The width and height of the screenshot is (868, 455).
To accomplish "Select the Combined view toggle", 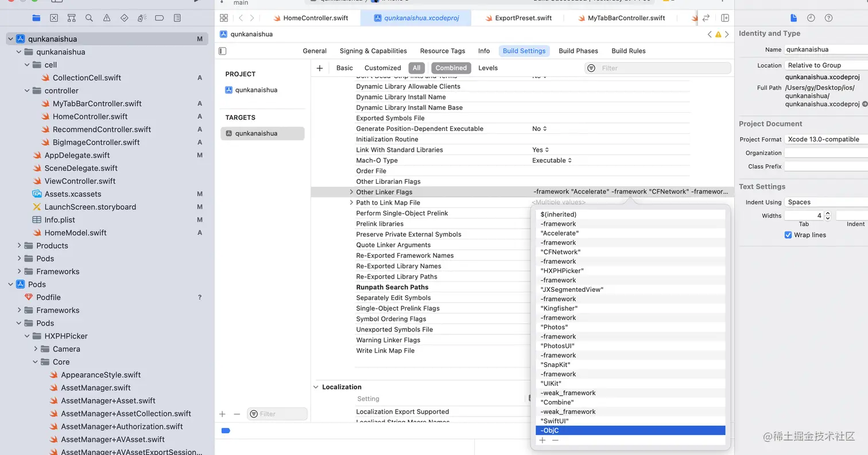I will (451, 68).
